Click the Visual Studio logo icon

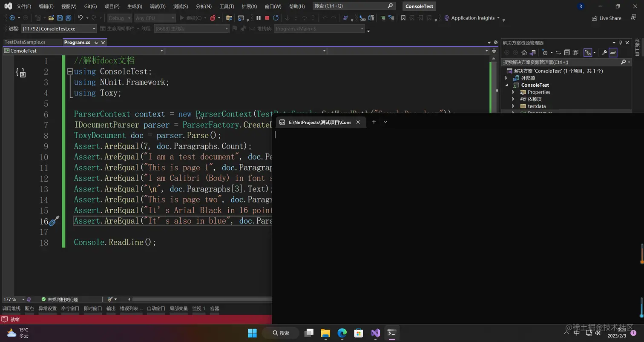coord(8,6)
